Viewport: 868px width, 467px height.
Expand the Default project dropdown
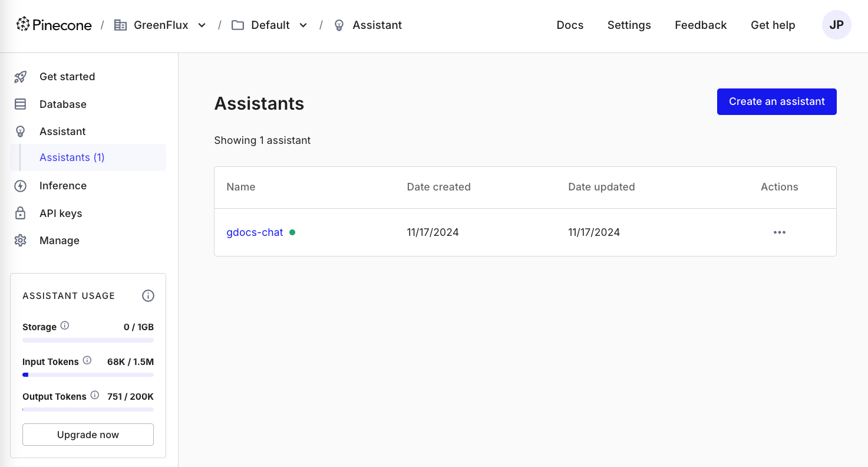click(x=303, y=25)
